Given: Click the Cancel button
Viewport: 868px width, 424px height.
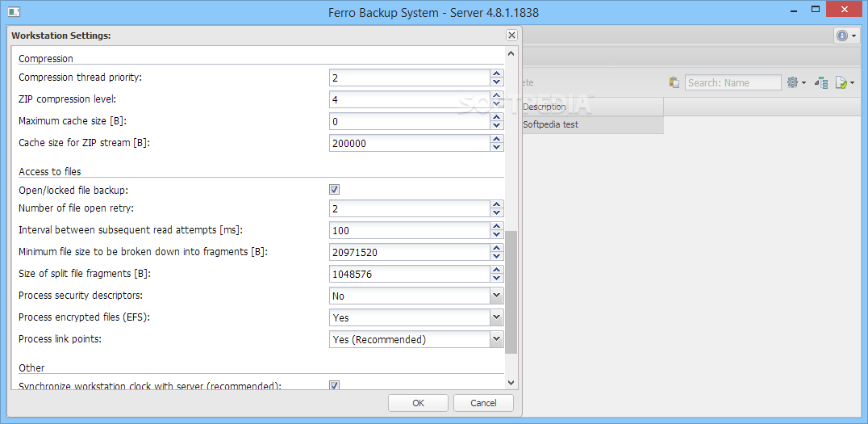Looking at the screenshot, I should pos(483,403).
